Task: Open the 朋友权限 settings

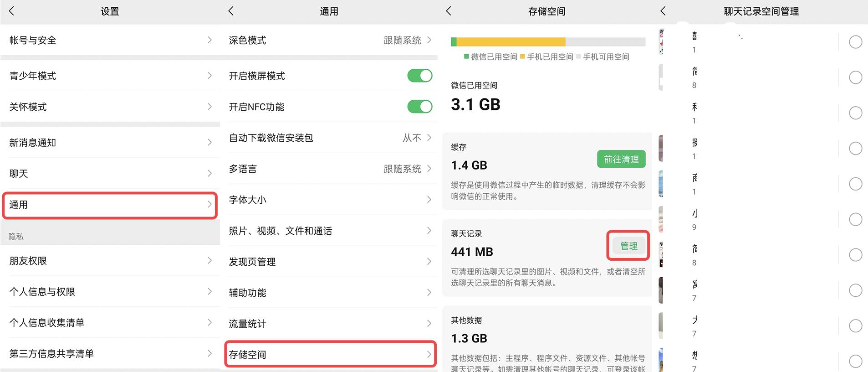Action: point(109,260)
